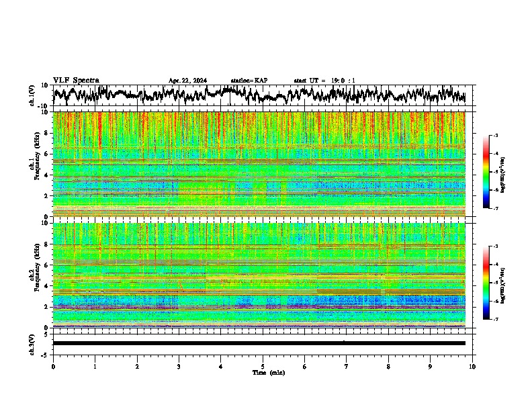Click the log(PSD) units label beside ch.1 color bar
532x411 pixels.
click(x=502, y=175)
